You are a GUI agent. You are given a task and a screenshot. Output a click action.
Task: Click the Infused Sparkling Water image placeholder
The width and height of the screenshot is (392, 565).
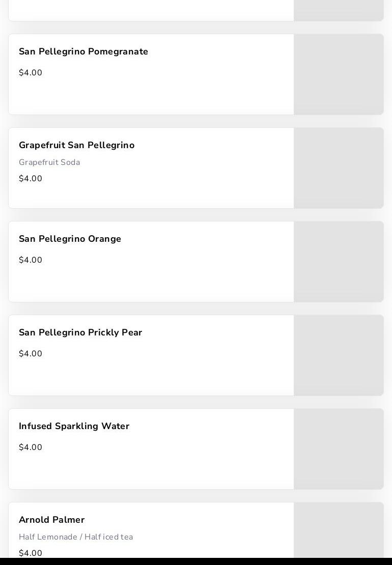tap(339, 449)
